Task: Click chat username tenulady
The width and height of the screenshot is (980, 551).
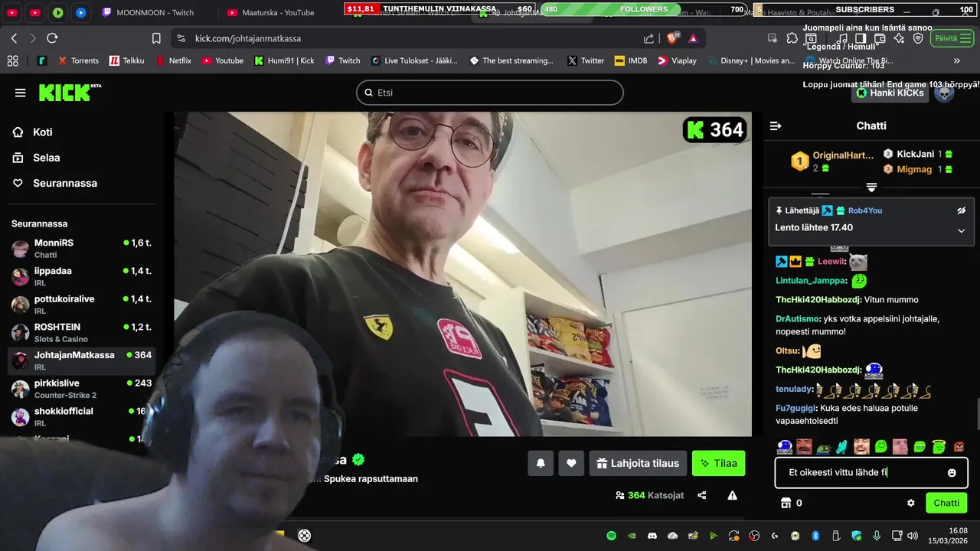Action: pos(793,390)
